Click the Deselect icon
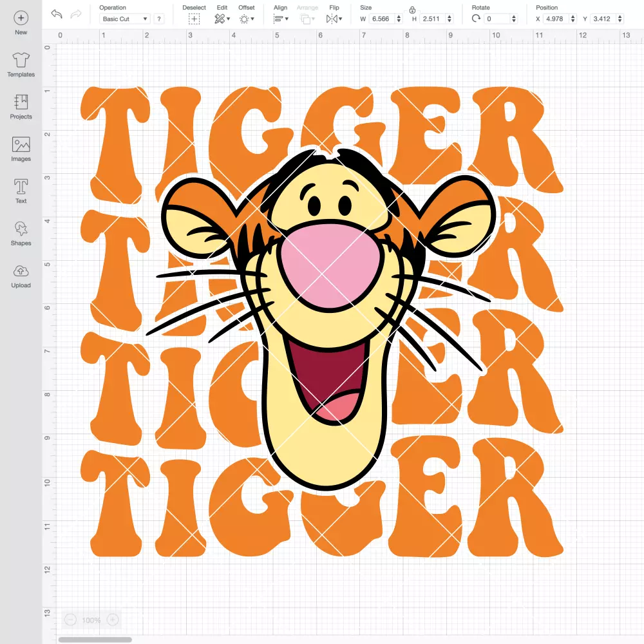The image size is (644, 644). click(194, 19)
